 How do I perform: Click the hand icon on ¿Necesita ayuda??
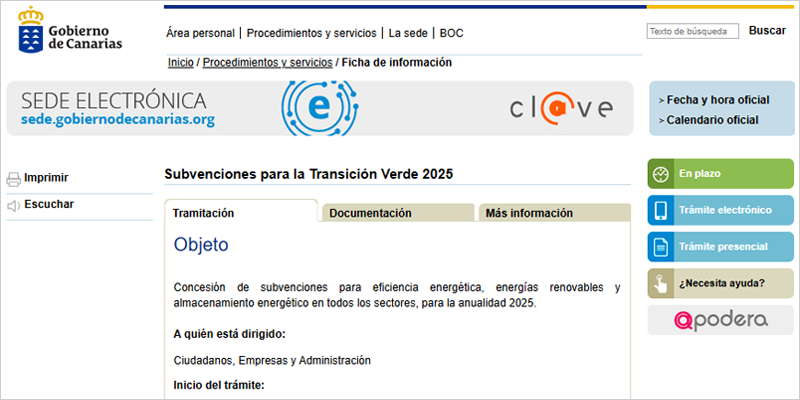661,282
